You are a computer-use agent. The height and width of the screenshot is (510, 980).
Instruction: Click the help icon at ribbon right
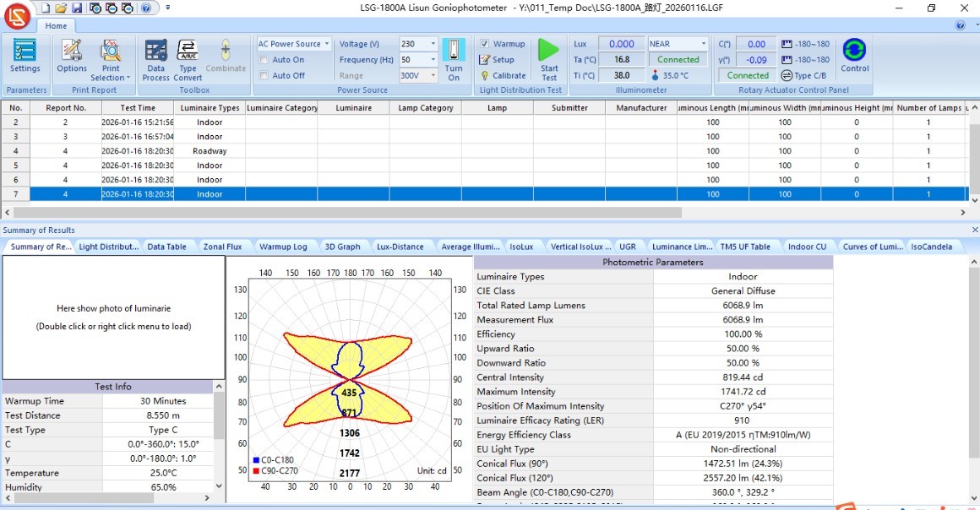click(960, 25)
